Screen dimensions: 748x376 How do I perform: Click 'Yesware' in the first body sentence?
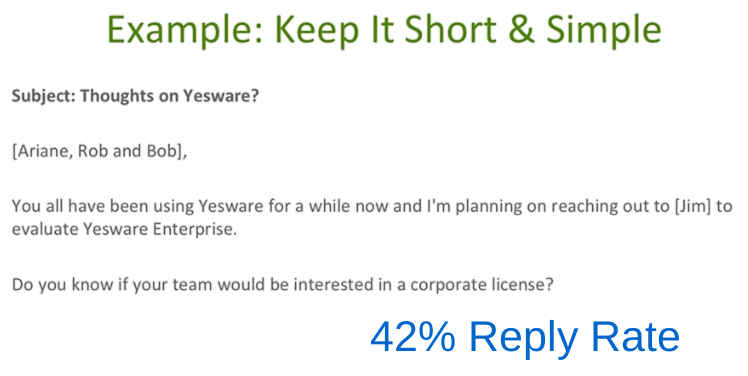point(230,207)
